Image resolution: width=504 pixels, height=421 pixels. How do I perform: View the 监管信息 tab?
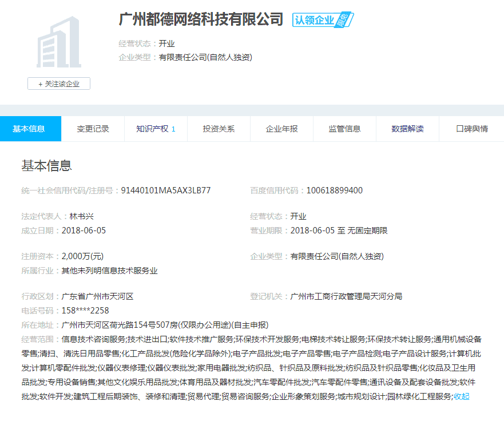(x=345, y=129)
